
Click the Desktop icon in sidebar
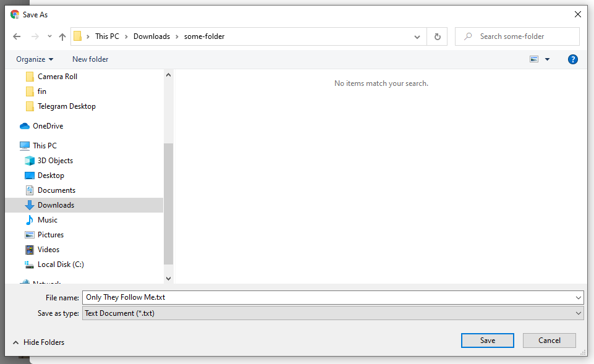30,176
